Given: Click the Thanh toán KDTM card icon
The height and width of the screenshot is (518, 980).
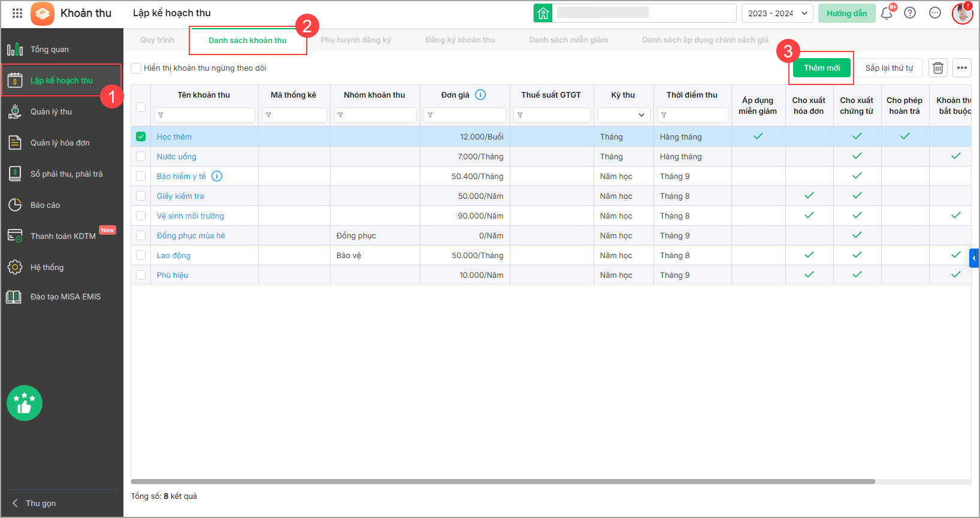Looking at the screenshot, I should click(x=15, y=236).
